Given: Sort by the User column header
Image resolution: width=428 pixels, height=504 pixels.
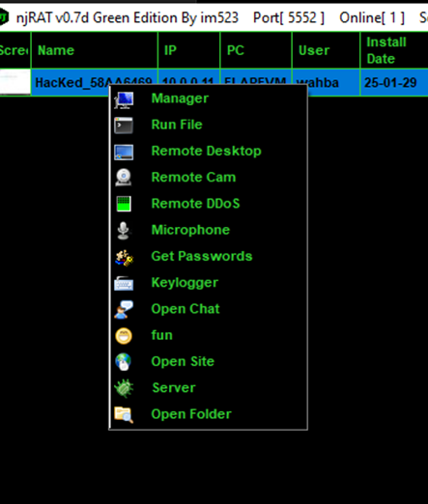Looking at the screenshot, I should point(326,50).
